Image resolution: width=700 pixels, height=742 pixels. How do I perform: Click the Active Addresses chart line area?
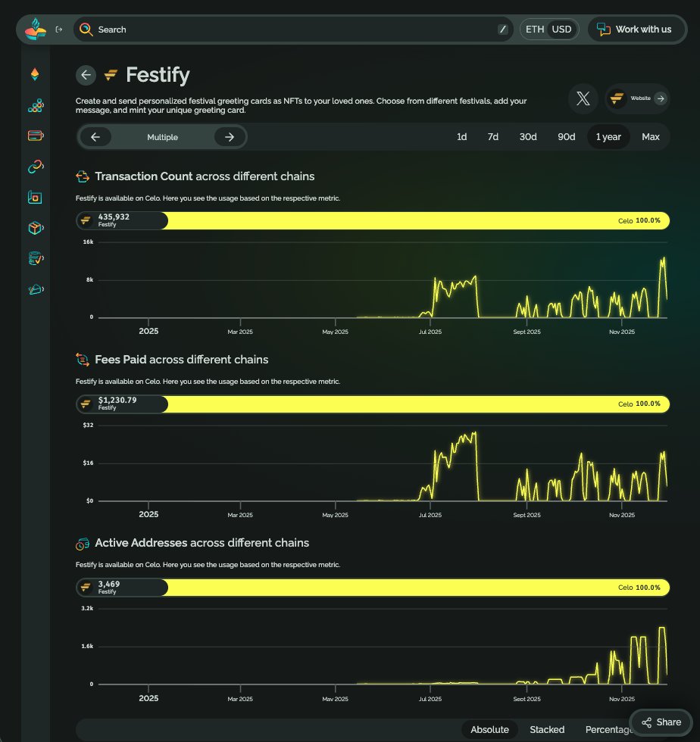[x=383, y=647]
